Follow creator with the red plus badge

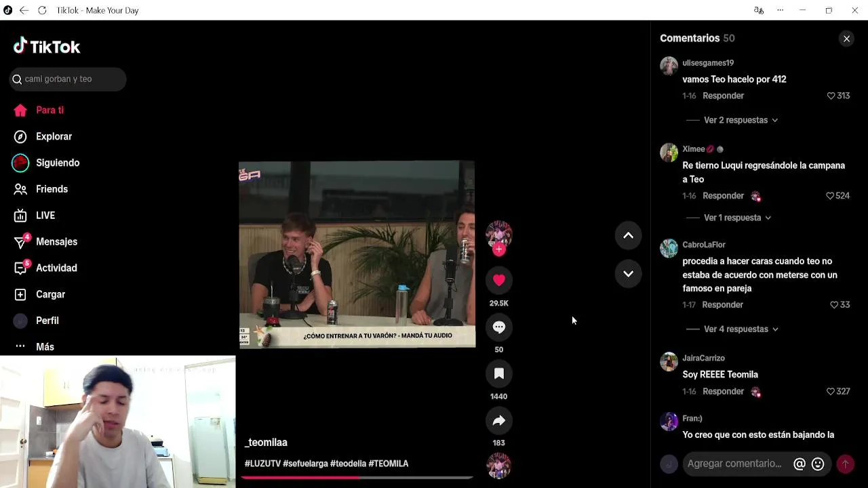(499, 249)
